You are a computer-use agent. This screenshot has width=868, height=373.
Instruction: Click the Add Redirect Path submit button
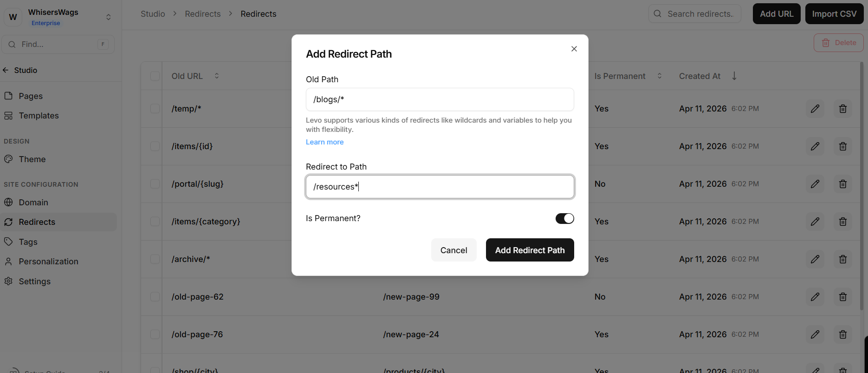[x=530, y=250]
